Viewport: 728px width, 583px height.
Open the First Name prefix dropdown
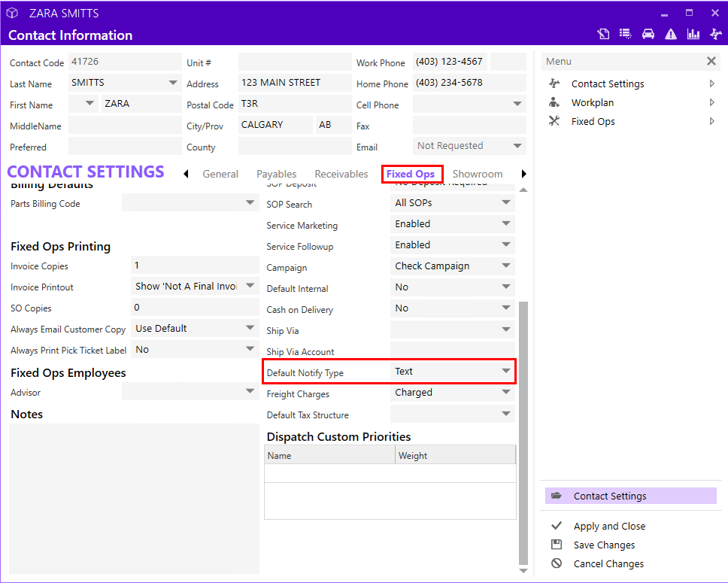[x=89, y=103]
